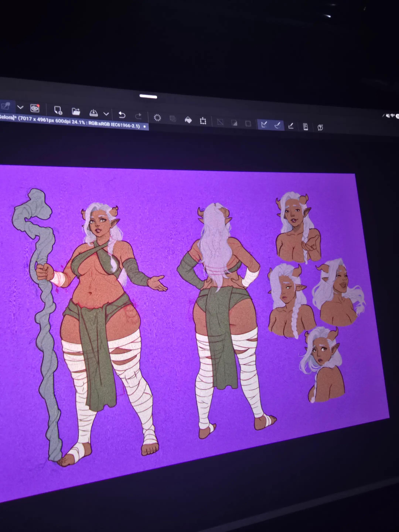
Task: Open the Clip Studio launcher swirl icon
Action: pos(35,108)
